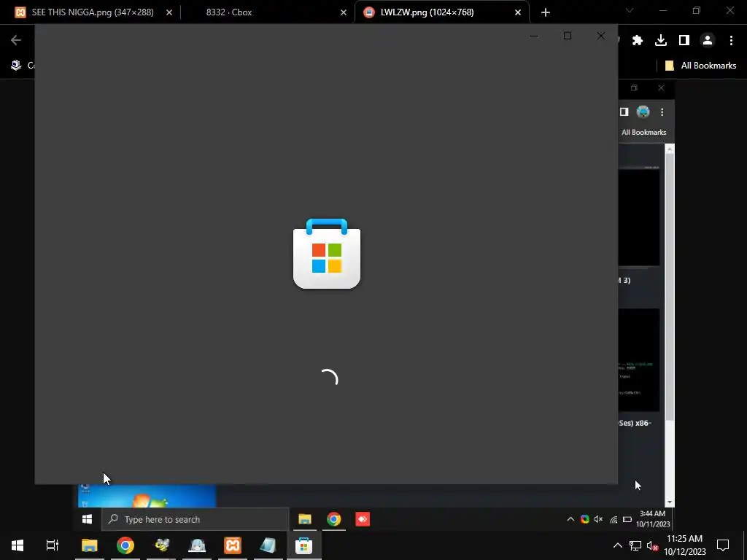Switch to Chrome on the main taskbar

(x=125, y=545)
